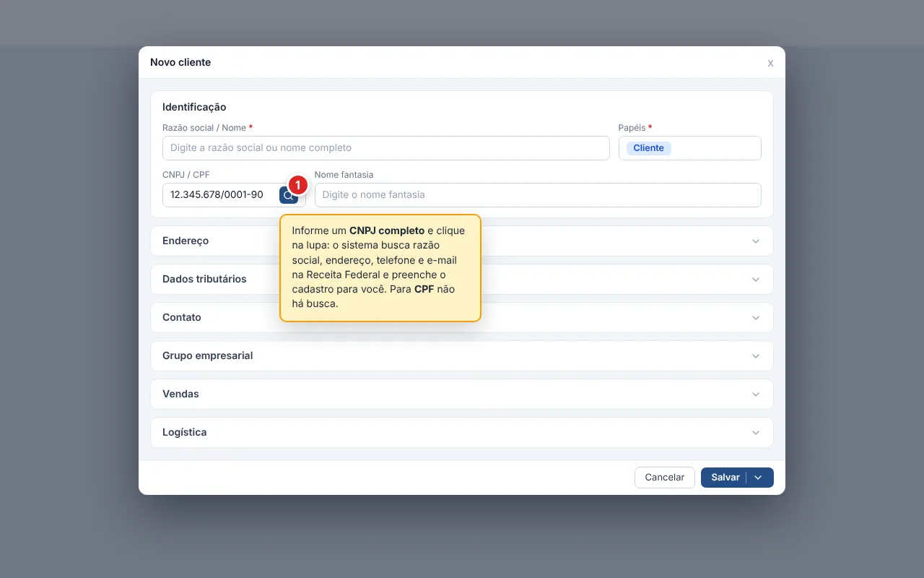
Task: Click the yellow CNPJ help tooltip
Action: [380, 268]
